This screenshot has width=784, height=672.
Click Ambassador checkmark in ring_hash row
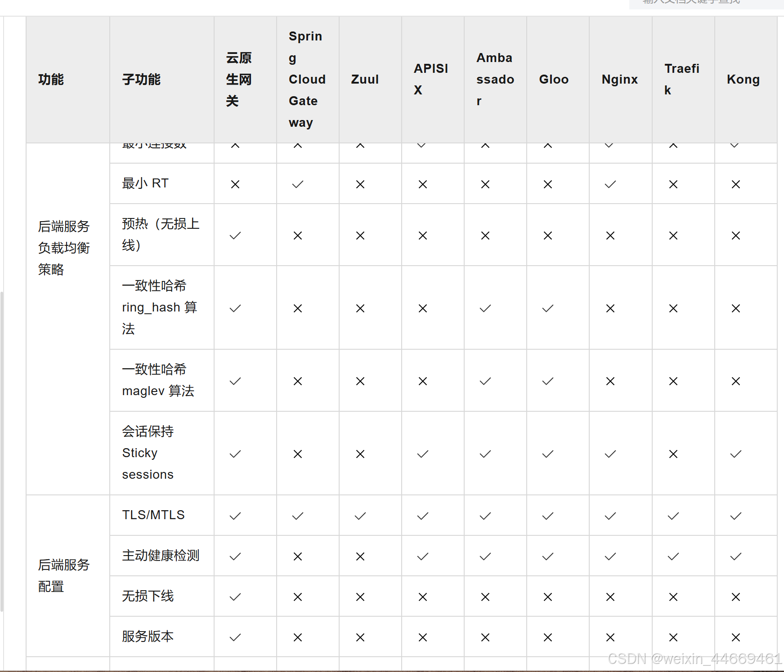click(485, 308)
